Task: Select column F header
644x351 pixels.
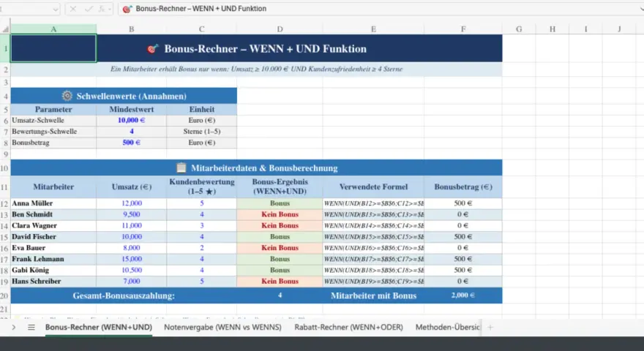Action: pos(463,29)
